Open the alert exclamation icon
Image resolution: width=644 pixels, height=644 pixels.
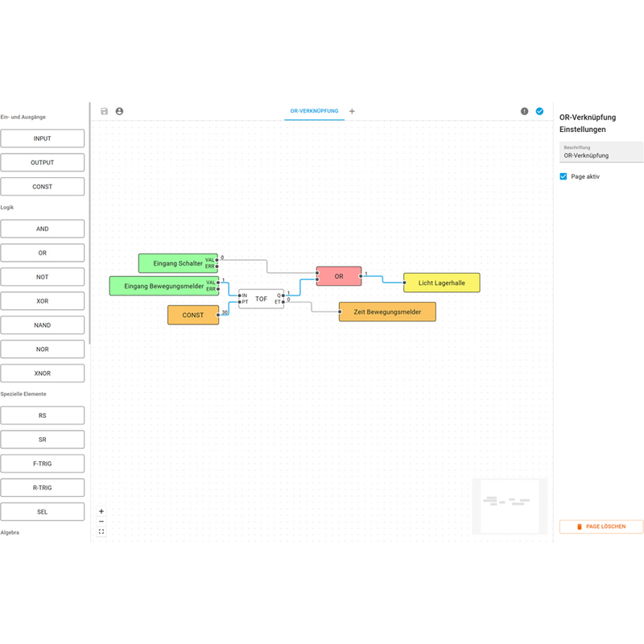(x=525, y=111)
